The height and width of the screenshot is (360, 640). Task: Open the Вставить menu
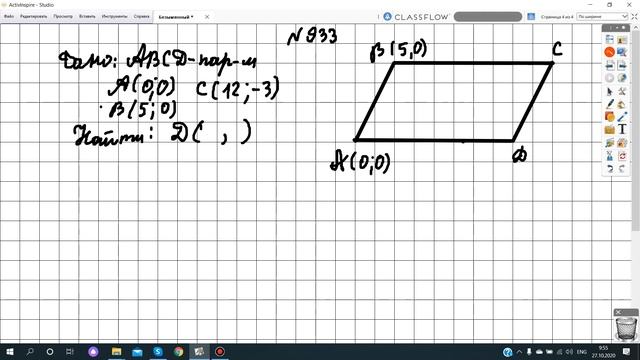(87, 17)
